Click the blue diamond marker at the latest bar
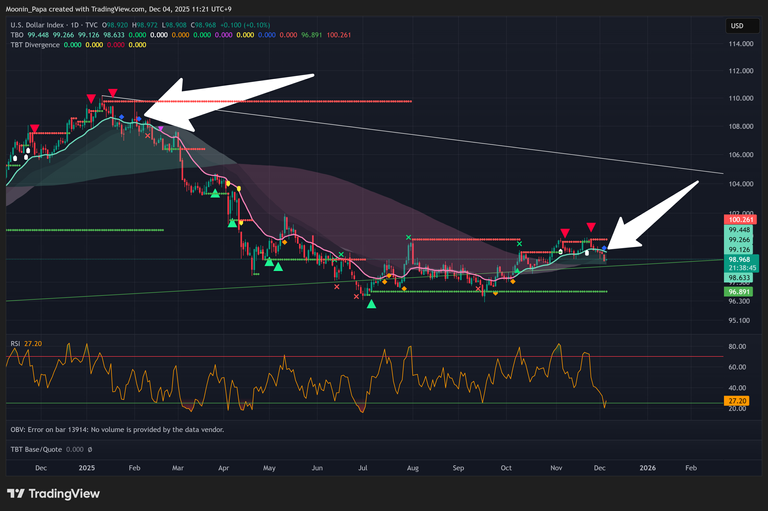The image size is (768, 511). click(604, 248)
